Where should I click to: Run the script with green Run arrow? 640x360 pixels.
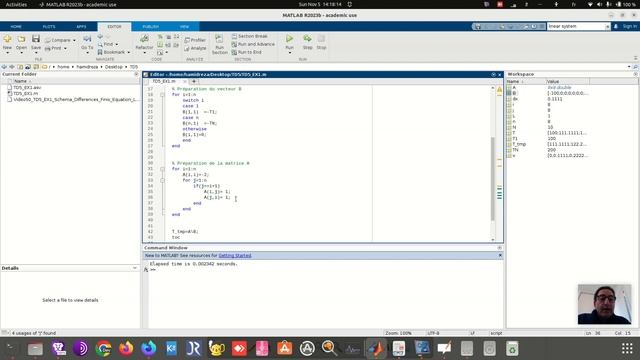pos(289,39)
